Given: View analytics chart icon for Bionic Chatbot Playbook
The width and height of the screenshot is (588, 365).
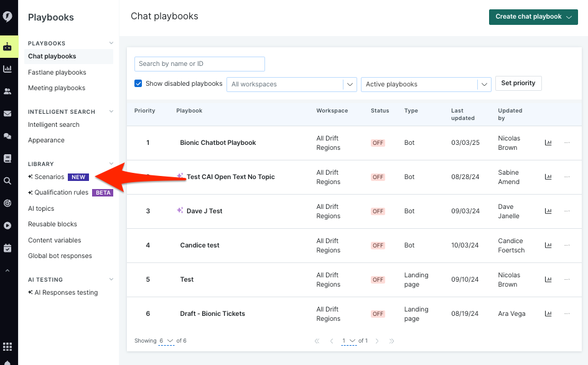Looking at the screenshot, I should 548,142.
